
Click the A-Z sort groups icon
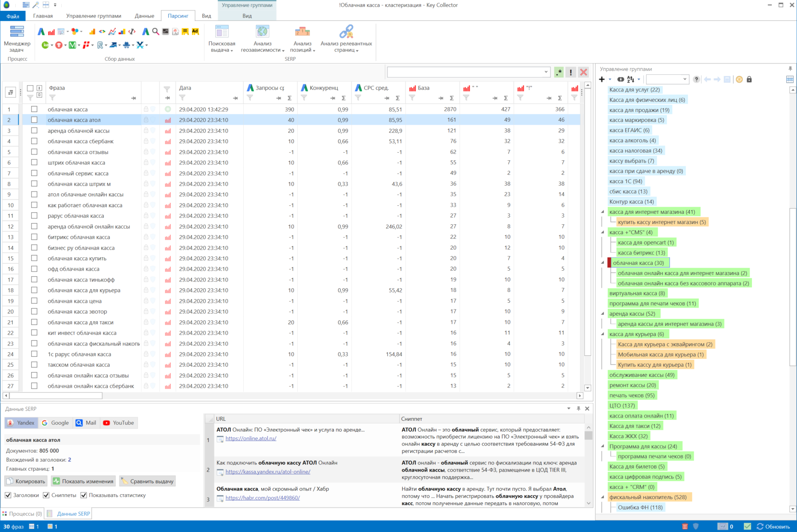pyautogui.click(x=630, y=79)
